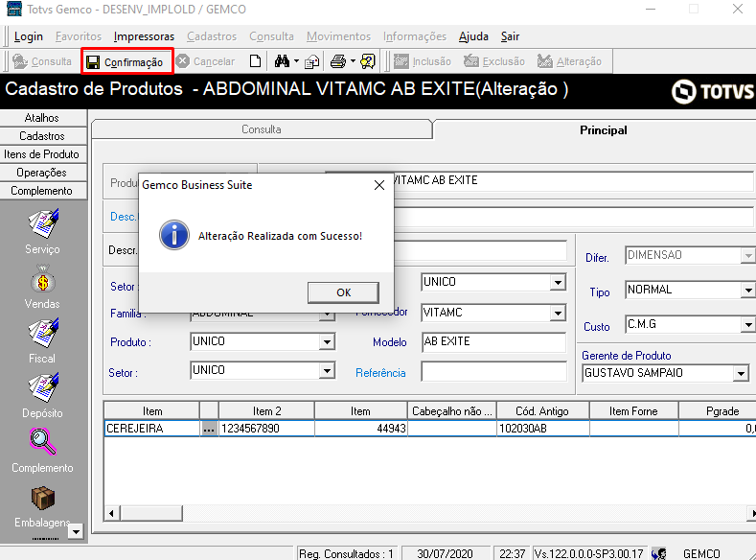Click the Atalhos sidebar button
The width and height of the screenshot is (756, 560).
point(42,118)
